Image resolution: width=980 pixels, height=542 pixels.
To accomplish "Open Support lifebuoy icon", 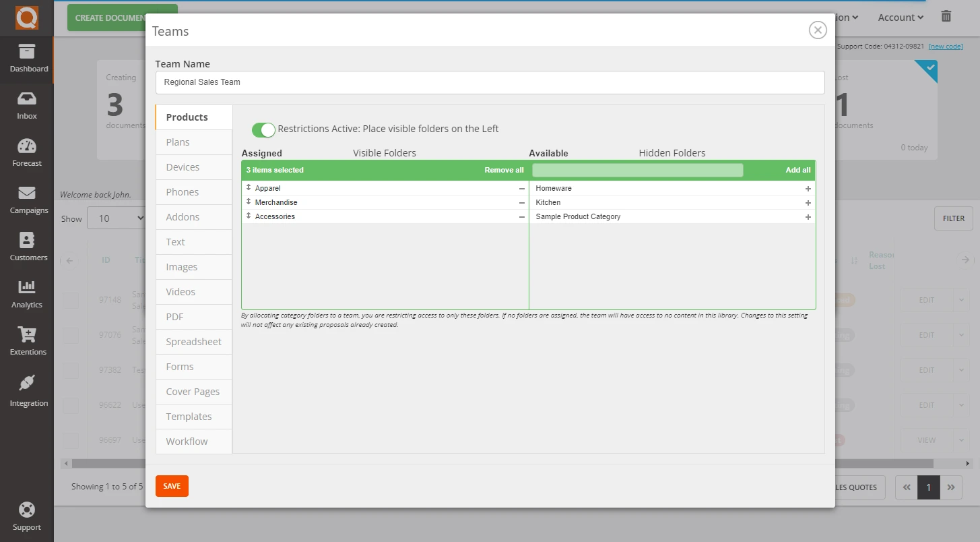I will point(27,510).
